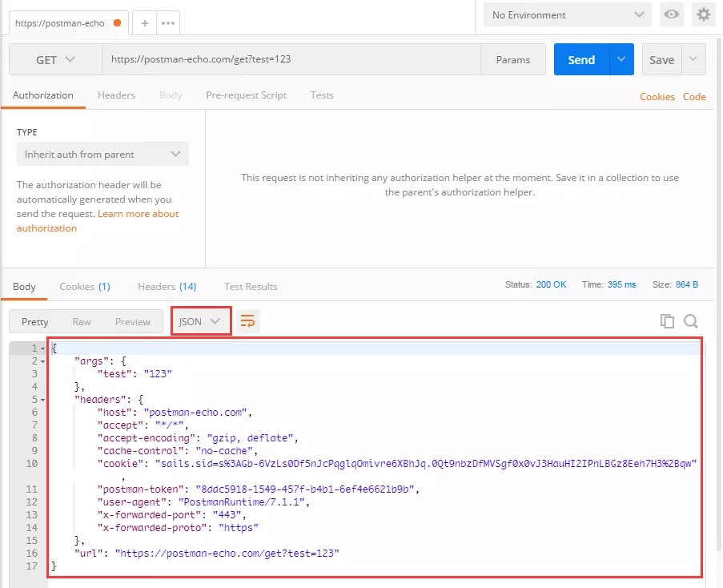This screenshot has width=723, height=588.
Task: Switch to the request Headers tab
Action: pos(116,95)
